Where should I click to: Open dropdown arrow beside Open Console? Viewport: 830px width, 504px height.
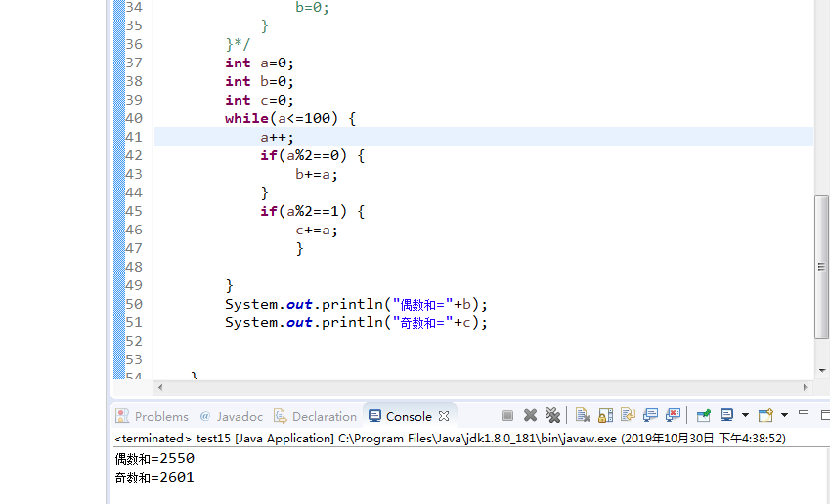pos(784,415)
